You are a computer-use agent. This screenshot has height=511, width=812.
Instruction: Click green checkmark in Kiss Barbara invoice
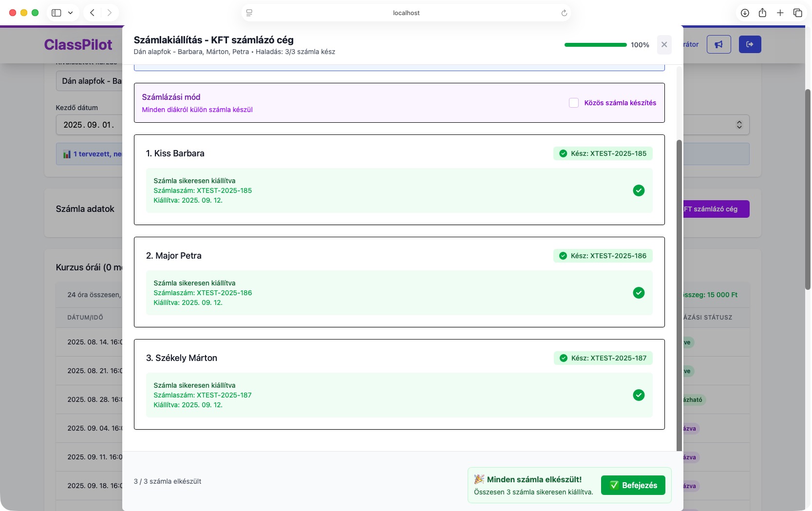coord(639,190)
